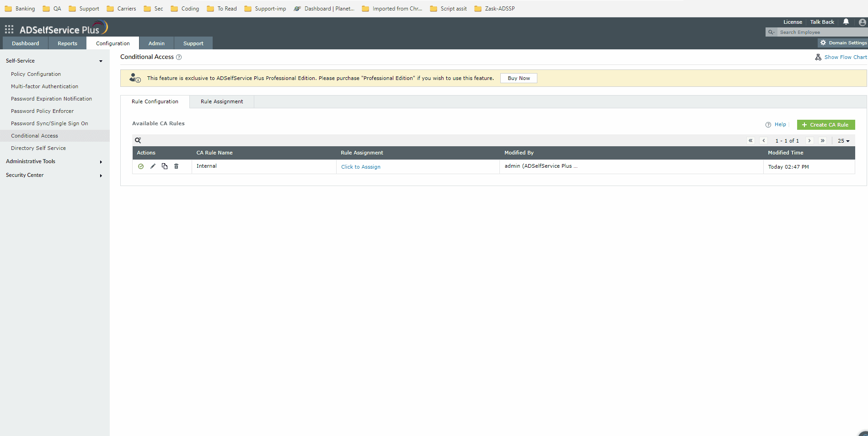This screenshot has height=436, width=868.
Task: Open the apps grid next to the logo
Action: pos(9,29)
